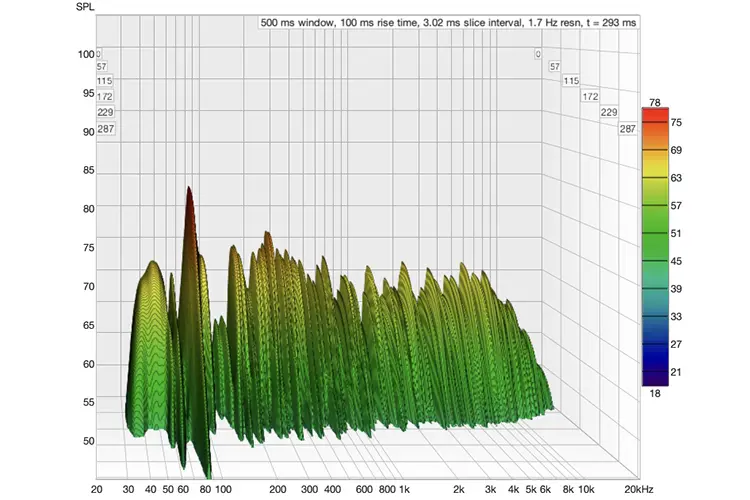Click the 0 ms time label on right

coord(538,54)
